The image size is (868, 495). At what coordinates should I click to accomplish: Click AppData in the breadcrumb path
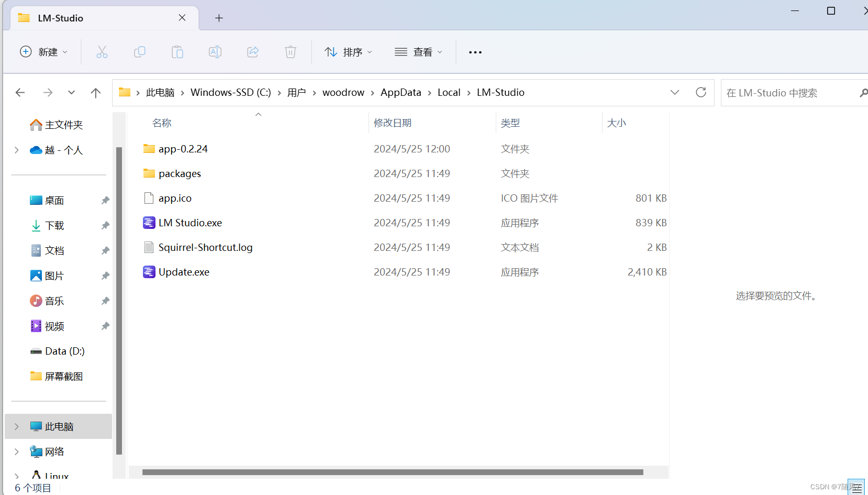click(401, 93)
